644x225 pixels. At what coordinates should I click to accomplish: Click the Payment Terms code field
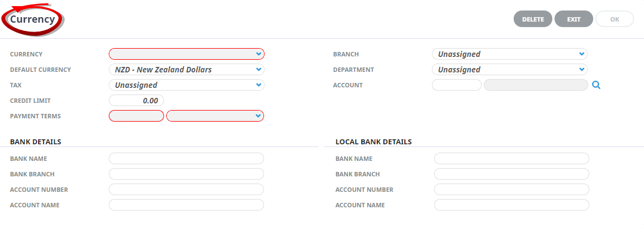(136, 116)
